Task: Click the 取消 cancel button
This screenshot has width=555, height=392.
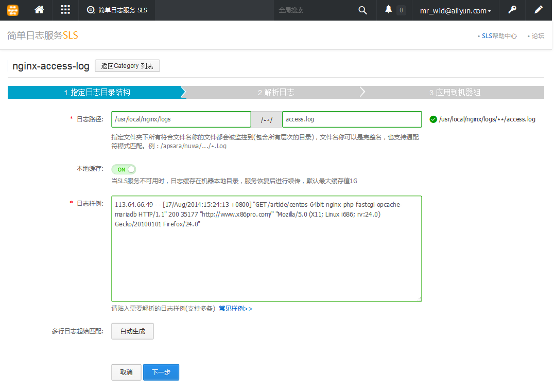Action: click(126, 372)
